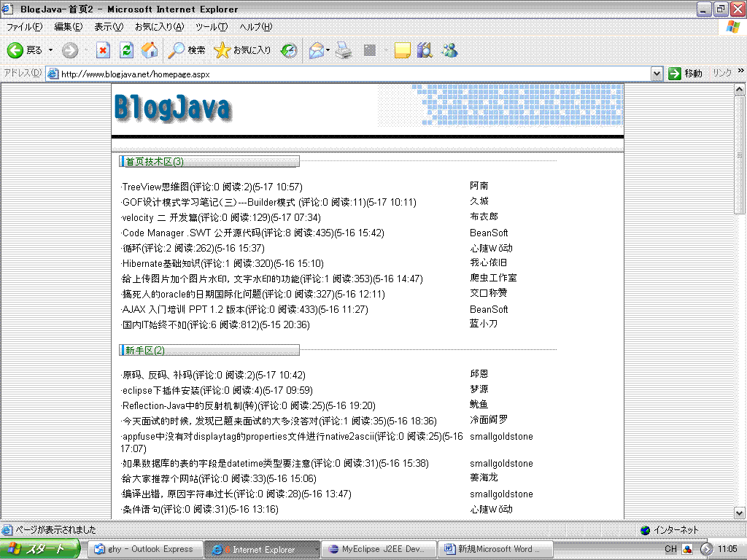Click the 移動 Go button
Viewport: 747px width, 560px height.
point(686,74)
